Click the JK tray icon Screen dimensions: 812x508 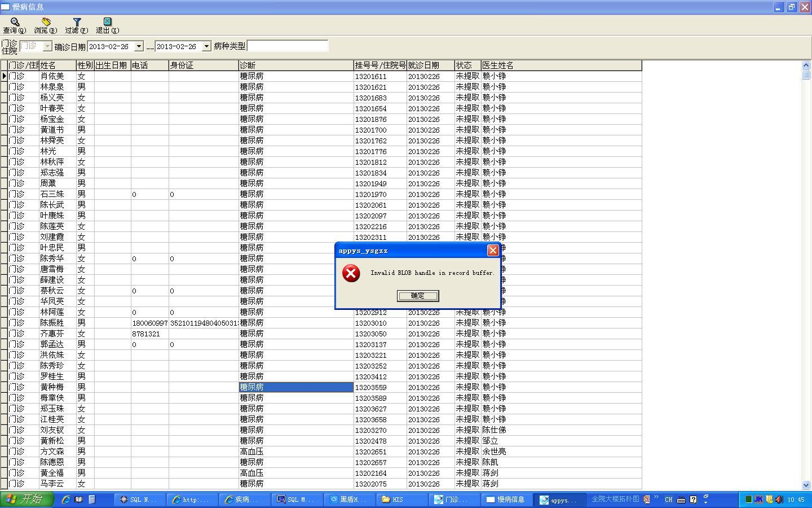pos(758,500)
